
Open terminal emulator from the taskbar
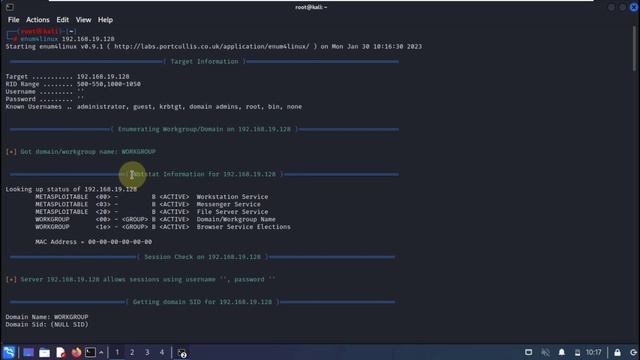coord(91,352)
